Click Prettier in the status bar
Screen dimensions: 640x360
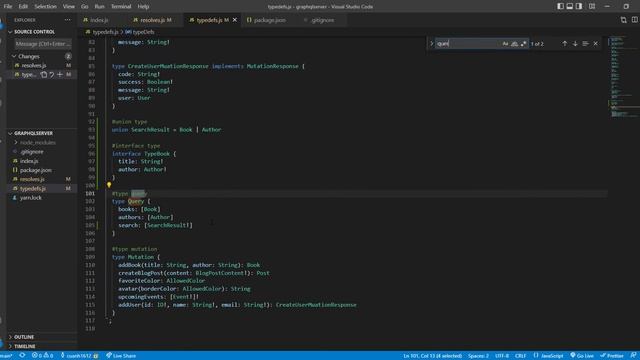tap(611, 356)
